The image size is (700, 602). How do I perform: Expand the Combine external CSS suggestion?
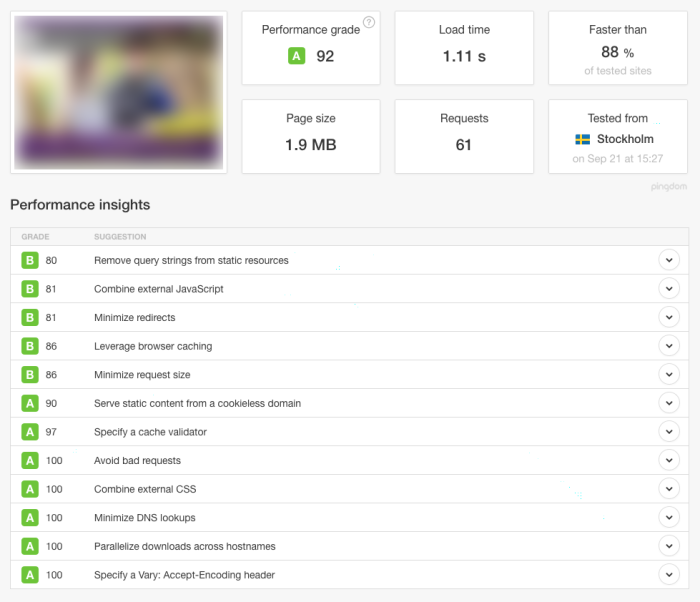click(669, 489)
